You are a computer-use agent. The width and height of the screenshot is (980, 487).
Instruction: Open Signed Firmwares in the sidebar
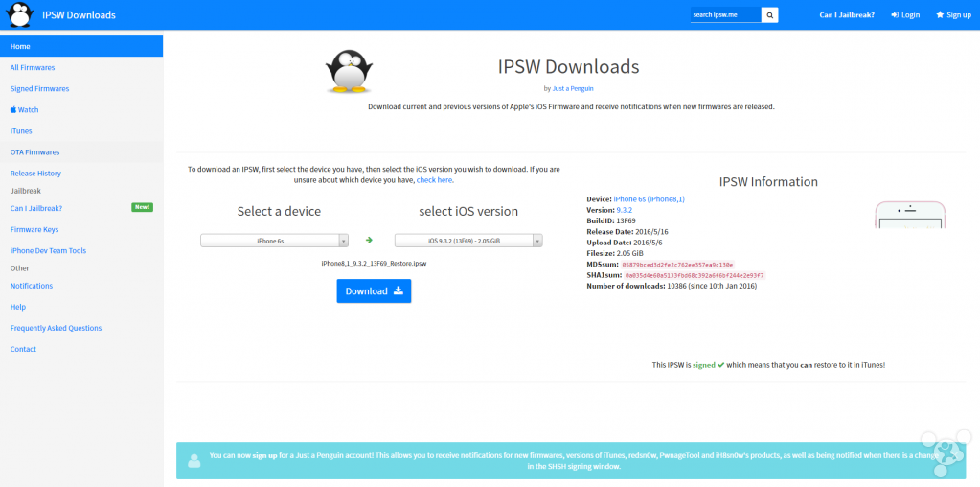[x=81, y=89]
